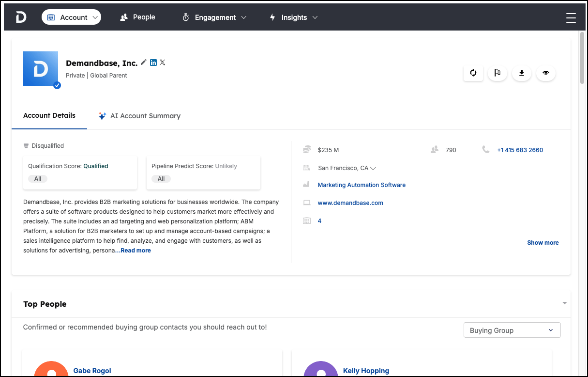
Task: Click the 790 employee count value
Action: click(x=451, y=150)
